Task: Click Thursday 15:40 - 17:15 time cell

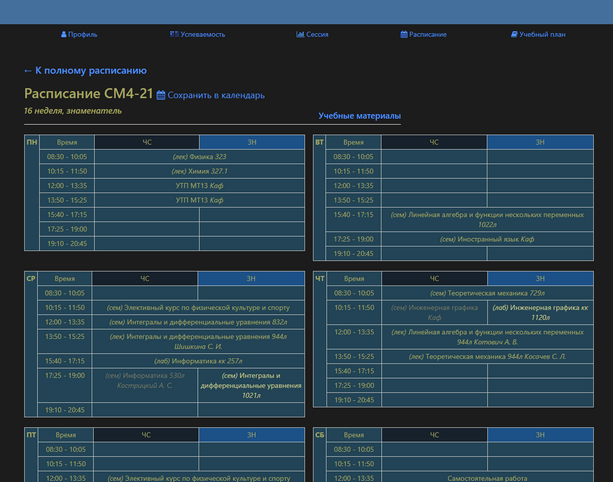Action: [354, 371]
